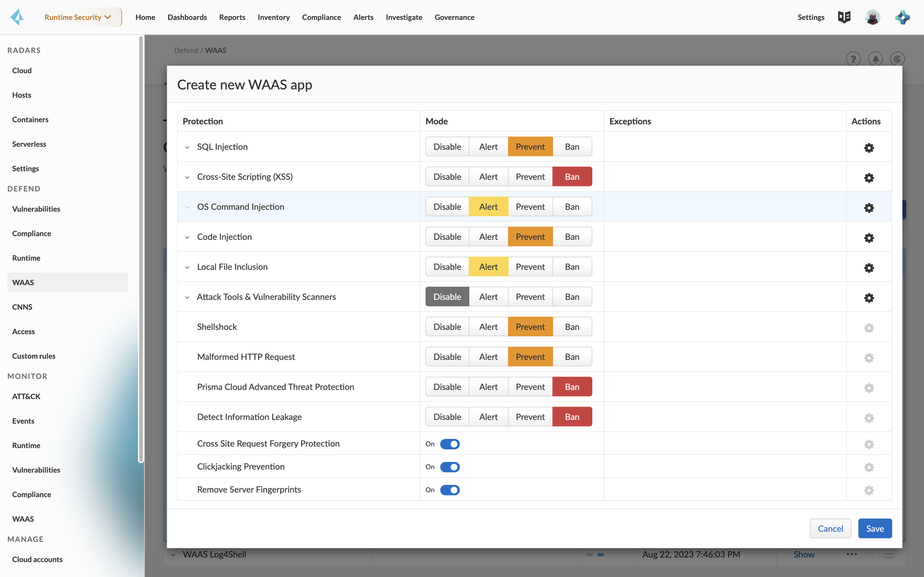Open the documentation book icon

click(x=844, y=17)
